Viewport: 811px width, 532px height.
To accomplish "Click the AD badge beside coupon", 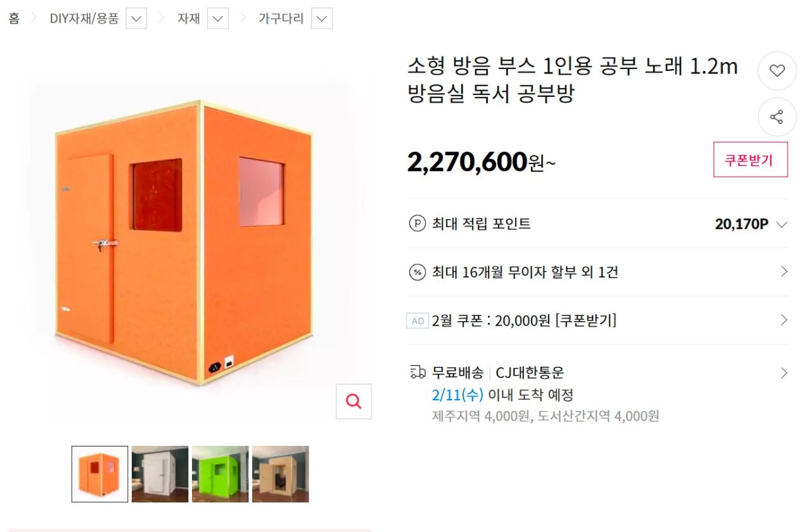I will click(x=418, y=321).
